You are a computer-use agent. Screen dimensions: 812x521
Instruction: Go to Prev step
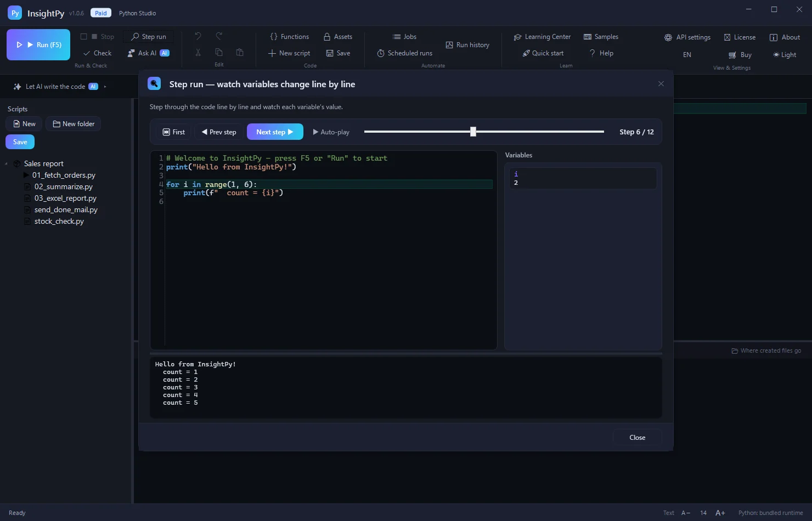click(x=219, y=132)
